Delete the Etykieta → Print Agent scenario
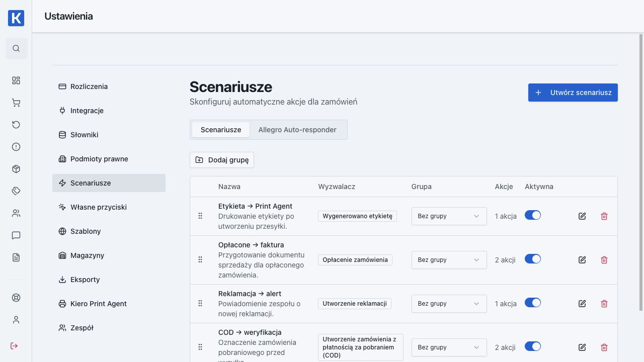Screen dimensions: 644x362 (x=604, y=216)
